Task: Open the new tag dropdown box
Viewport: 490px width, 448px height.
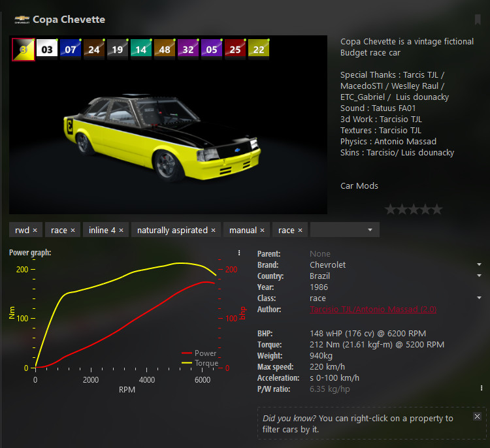Action: (x=345, y=230)
